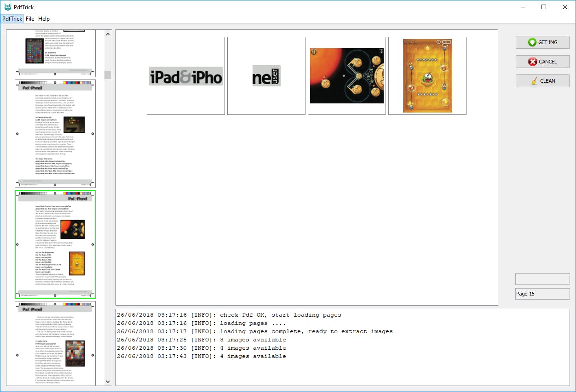The image size is (576, 392).
Task: Click the broom icon on CLEAN
Action: pos(534,81)
